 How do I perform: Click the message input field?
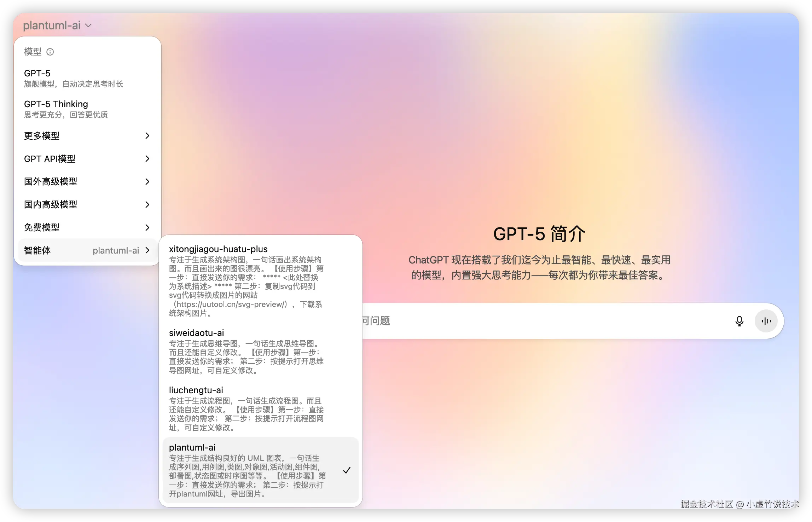pyautogui.click(x=530, y=321)
